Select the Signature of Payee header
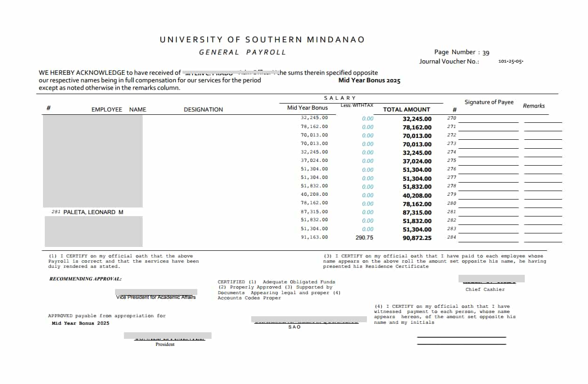Image resolution: width=588 pixels, height=384 pixels. [489, 102]
